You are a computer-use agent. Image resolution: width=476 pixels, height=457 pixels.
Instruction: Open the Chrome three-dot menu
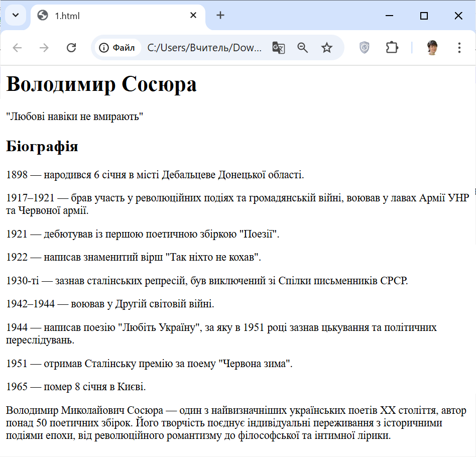pyautogui.click(x=459, y=48)
